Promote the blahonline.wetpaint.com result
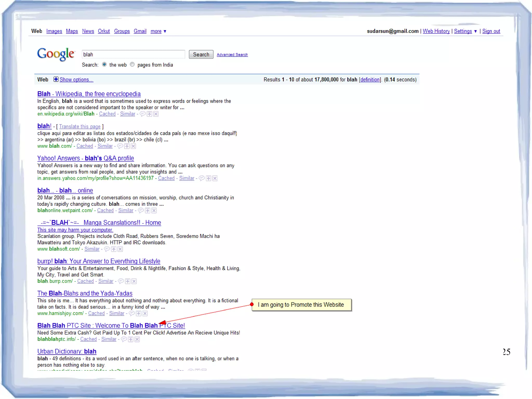 pos(148,211)
